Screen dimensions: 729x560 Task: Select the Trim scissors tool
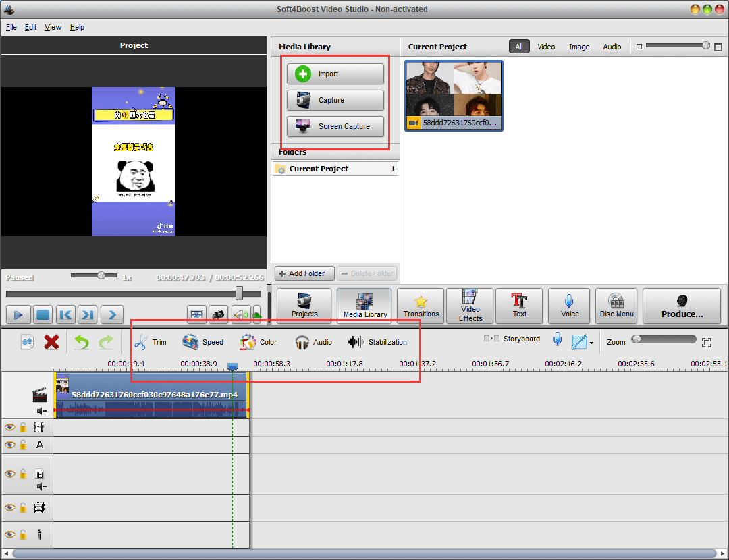150,342
